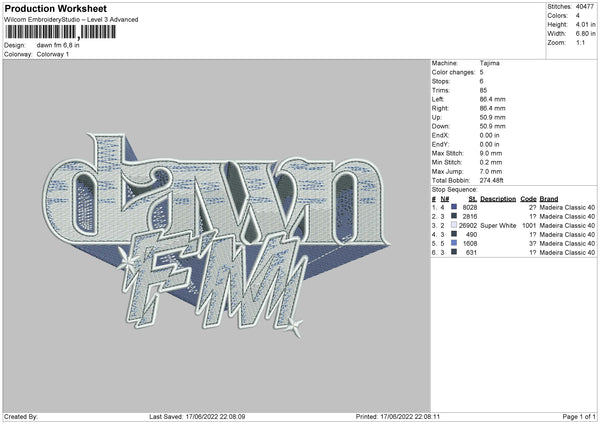Click the barcode under the worksheet title
600x424 pixels.
(60, 32)
